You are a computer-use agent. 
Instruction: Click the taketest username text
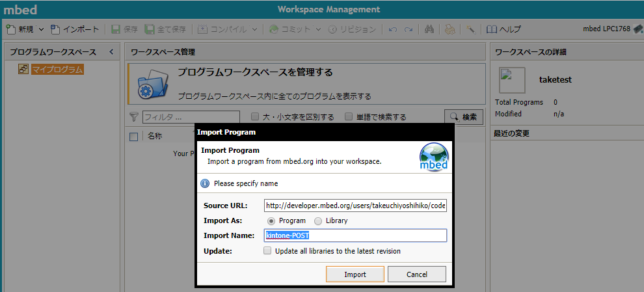tap(556, 80)
